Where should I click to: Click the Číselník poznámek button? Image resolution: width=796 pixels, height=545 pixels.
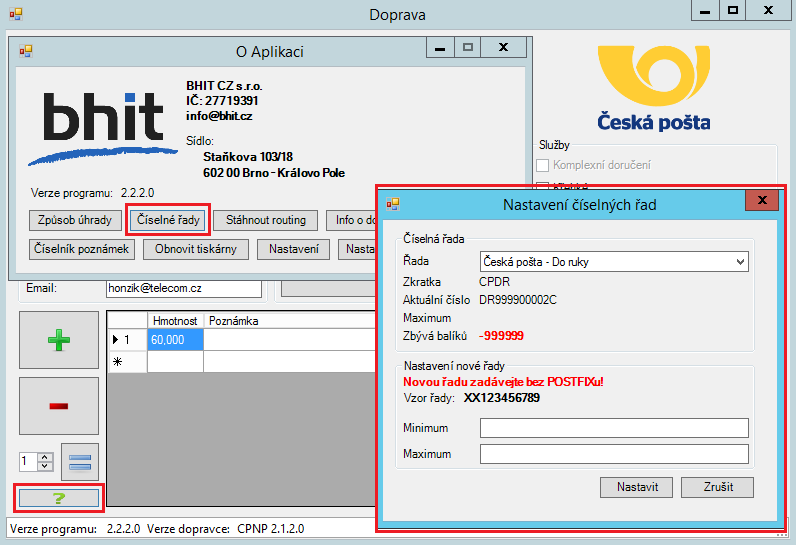[81, 249]
